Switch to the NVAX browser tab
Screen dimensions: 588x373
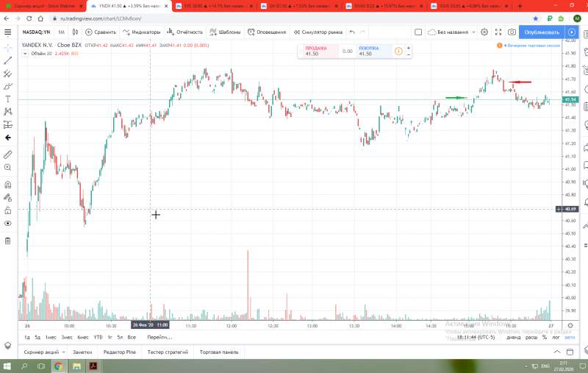pyautogui.click(x=384, y=6)
